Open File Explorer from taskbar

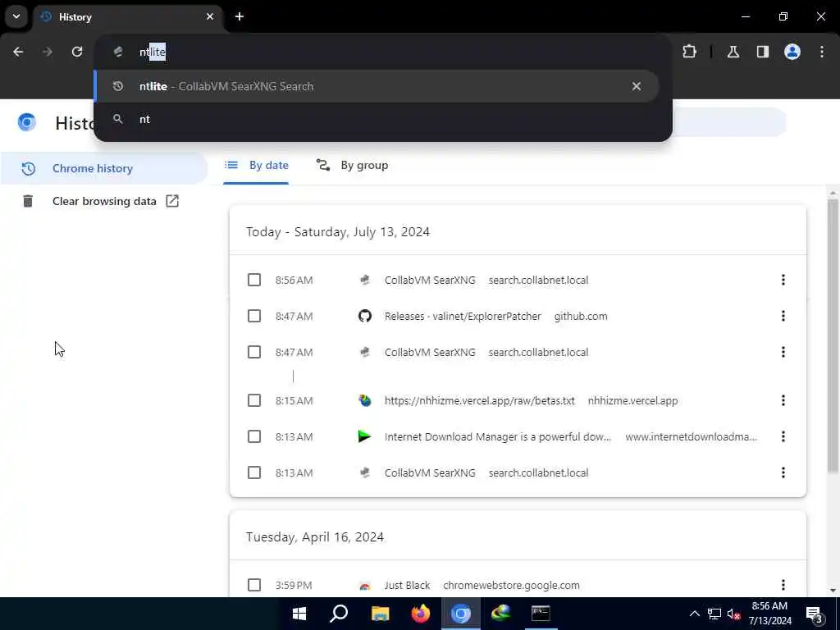pyautogui.click(x=380, y=614)
